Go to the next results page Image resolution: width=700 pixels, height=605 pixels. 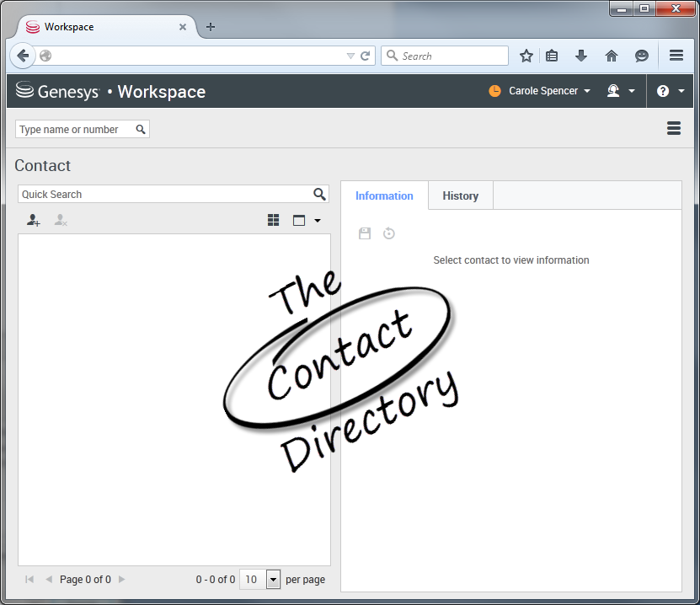(x=122, y=579)
